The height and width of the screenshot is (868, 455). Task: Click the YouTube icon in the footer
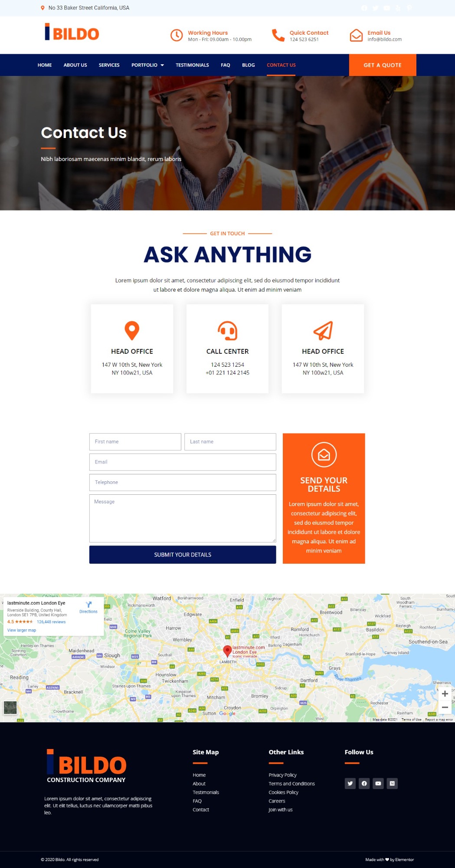pyautogui.click(x=378, y=783)
